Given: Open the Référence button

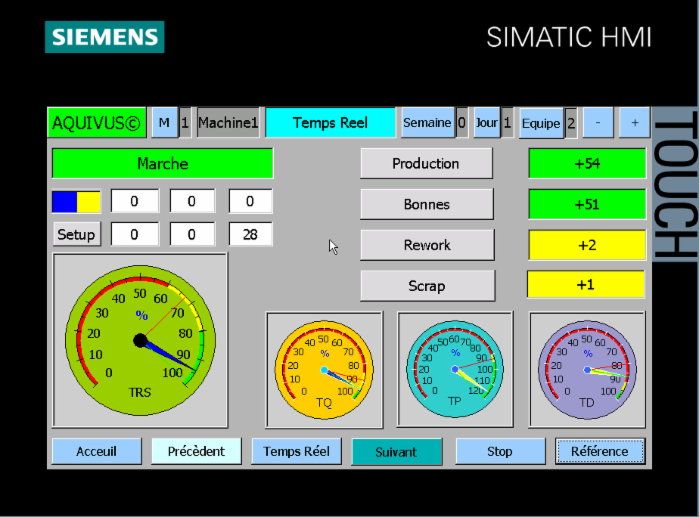Looking at the screenshot, I should 600,451.
